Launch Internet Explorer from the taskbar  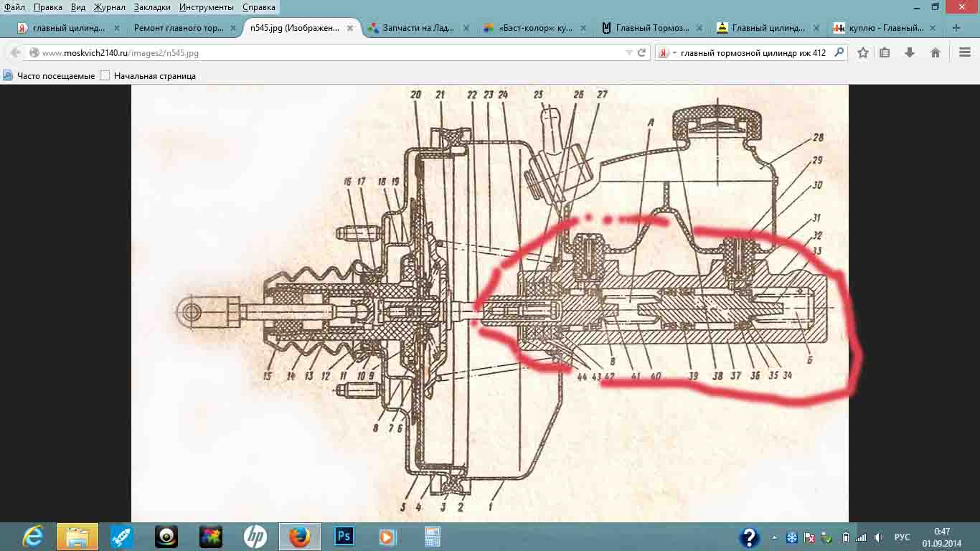[x=33, y=536]
